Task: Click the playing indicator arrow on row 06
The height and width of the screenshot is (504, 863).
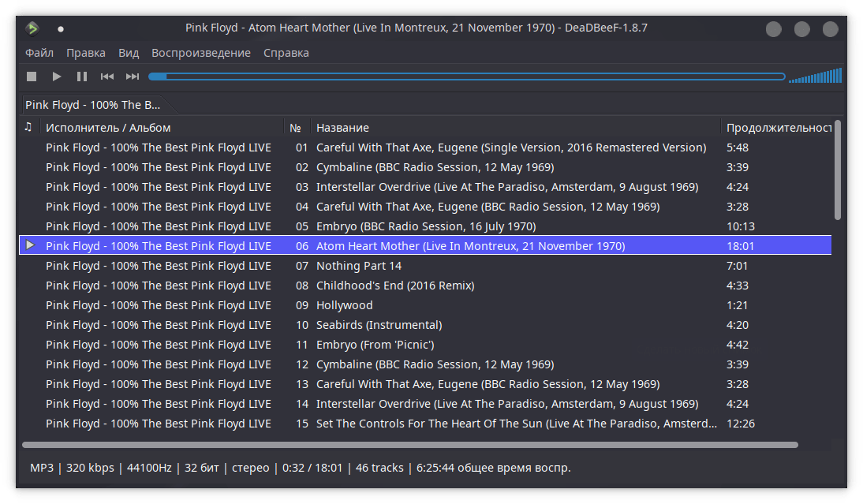Action: point(30,245)
